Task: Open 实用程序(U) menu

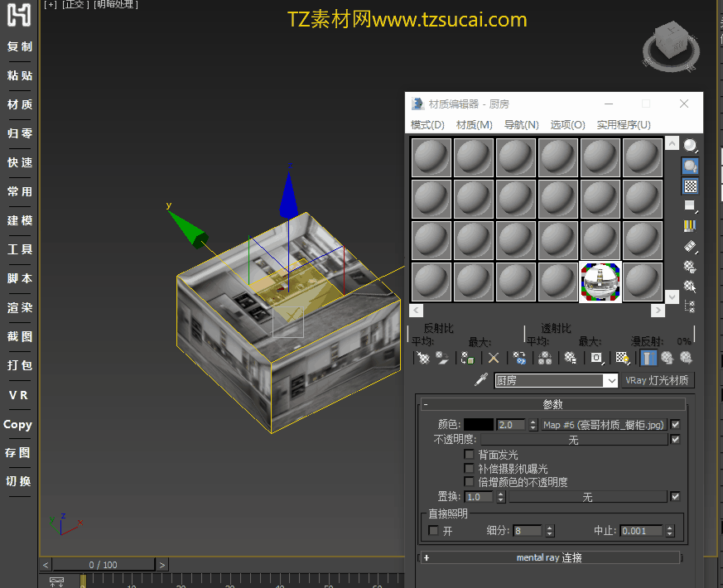Action: [624, 125]
